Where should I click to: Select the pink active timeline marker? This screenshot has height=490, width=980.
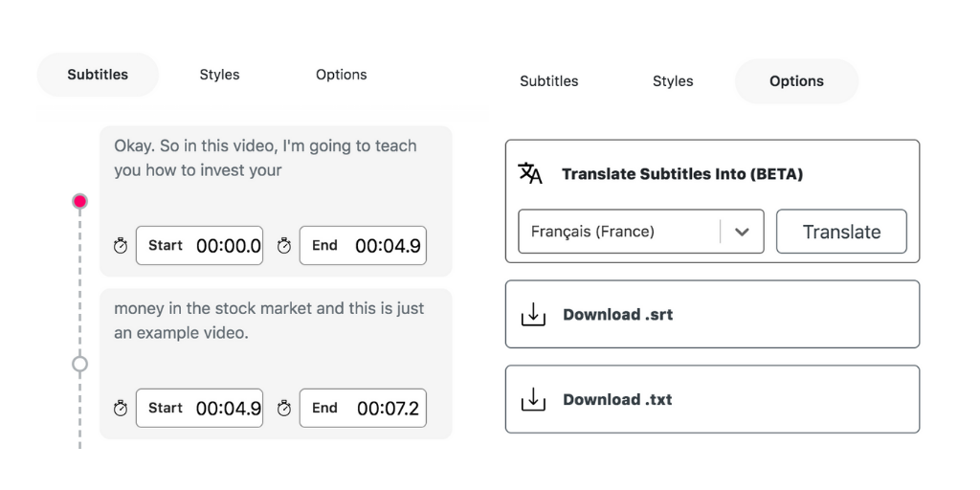[x=79, y=201]
